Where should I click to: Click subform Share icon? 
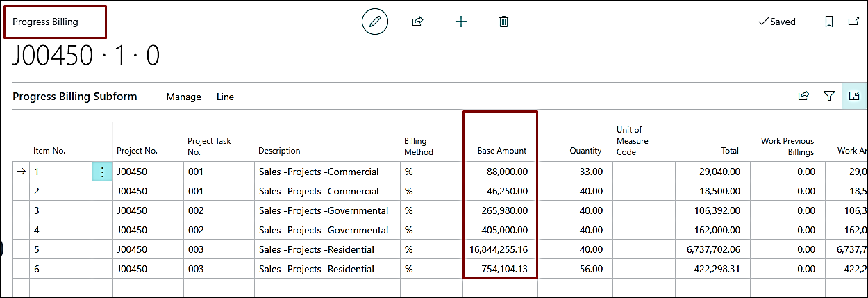pos(803,96)
